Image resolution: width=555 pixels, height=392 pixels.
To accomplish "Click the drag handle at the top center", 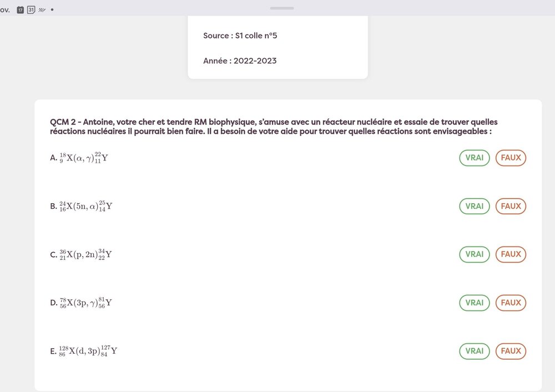I will [282, 8].
